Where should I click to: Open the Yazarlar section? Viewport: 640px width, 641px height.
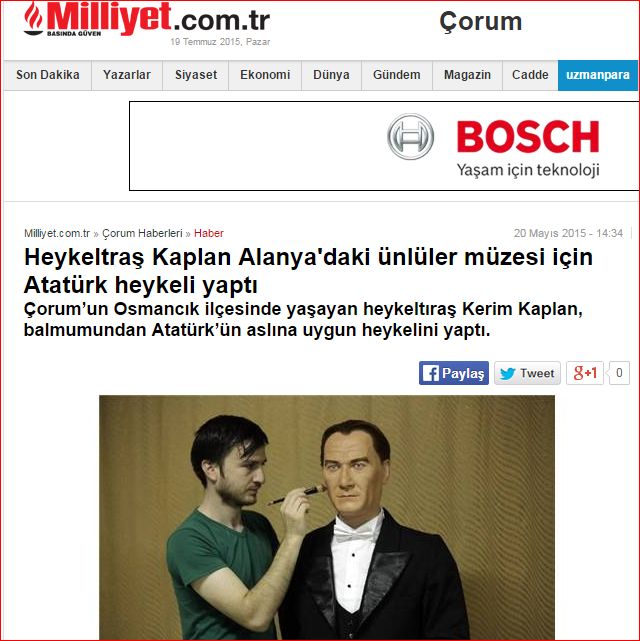pyautogui.click(x=127, y=75)
